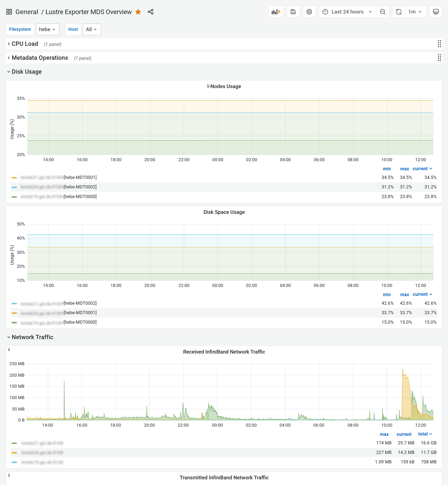Viewport: 448px width, 485px height.
Task: Open the Host All dropdown
Action: coord(91,29)
